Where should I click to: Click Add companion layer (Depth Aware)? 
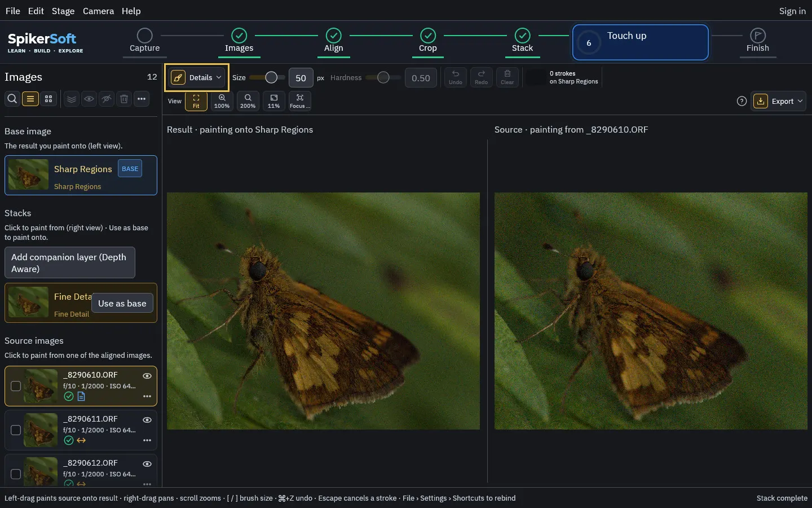click(x=70, y=262)
